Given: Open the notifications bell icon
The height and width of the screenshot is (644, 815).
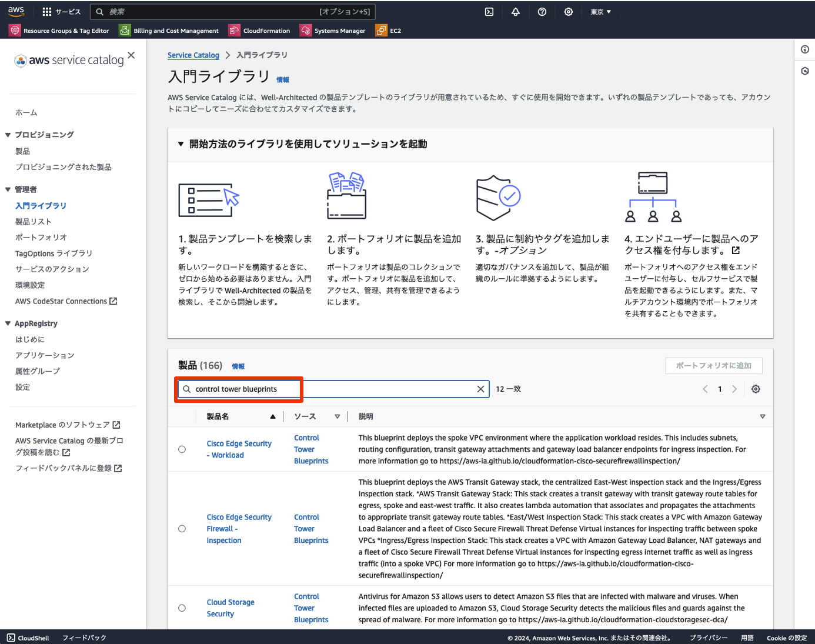Looking at the screenshot, I should [x=516, y=11].
